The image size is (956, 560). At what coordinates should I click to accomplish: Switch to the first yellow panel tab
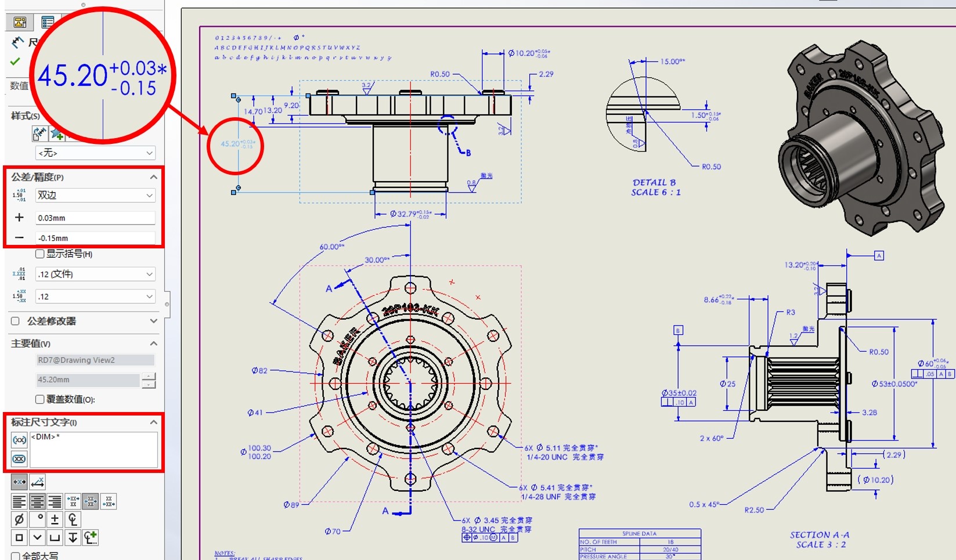coord(20,23)
